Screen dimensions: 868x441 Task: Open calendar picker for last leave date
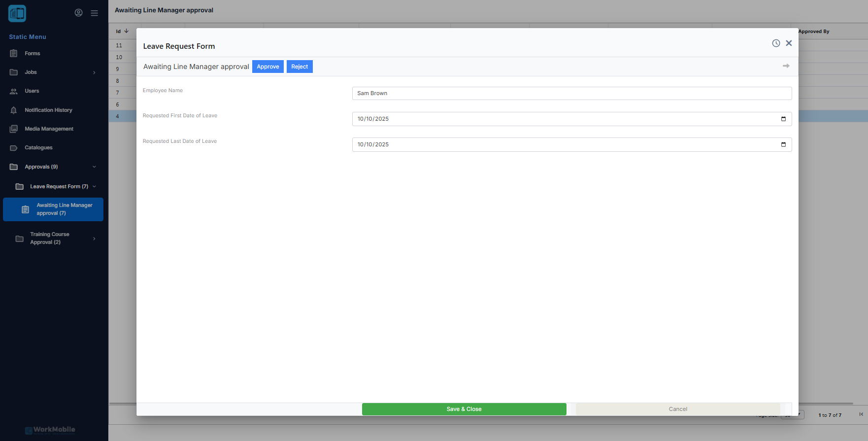[783, 144]
